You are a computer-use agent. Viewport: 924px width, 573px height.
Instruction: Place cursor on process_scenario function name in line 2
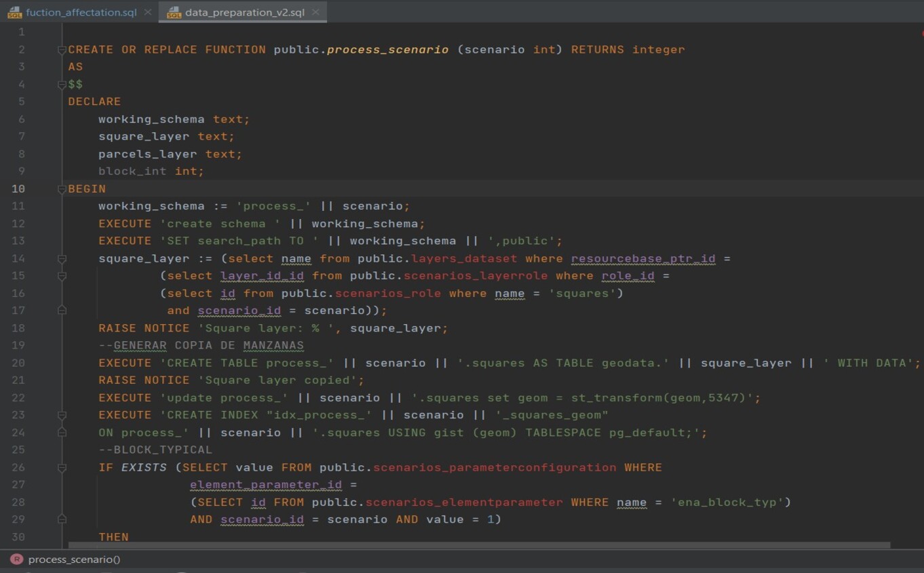(387, 50)
